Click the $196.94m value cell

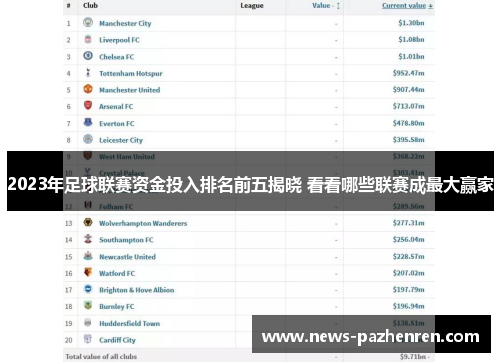pyautogui.click(x=408, y=306)
